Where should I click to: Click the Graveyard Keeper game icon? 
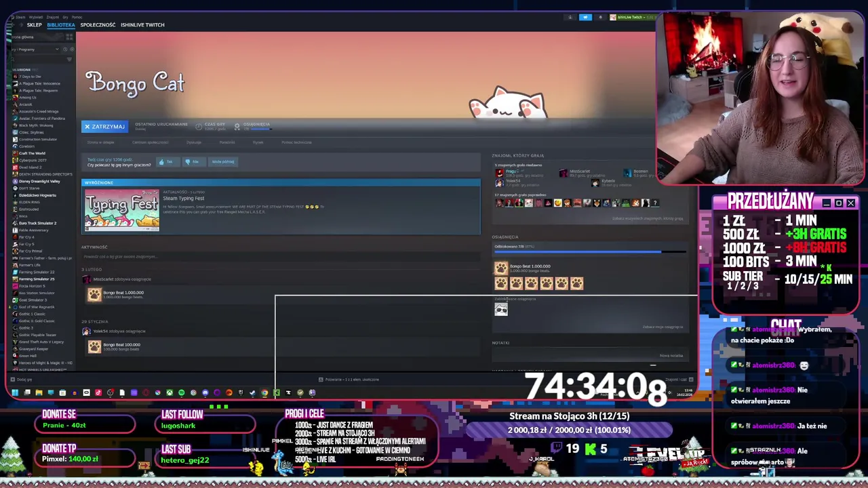(x=15, y=349)
